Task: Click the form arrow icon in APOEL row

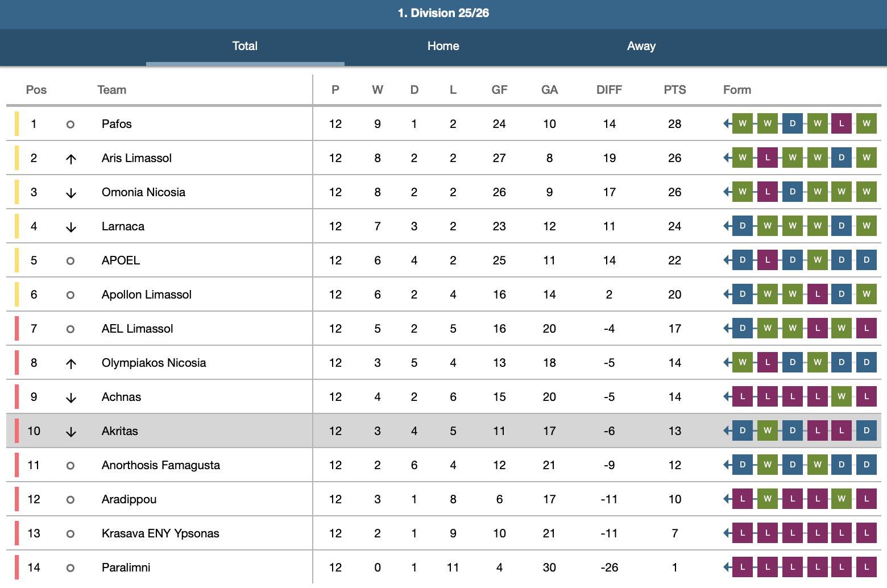Action: (x=727, y=260)
